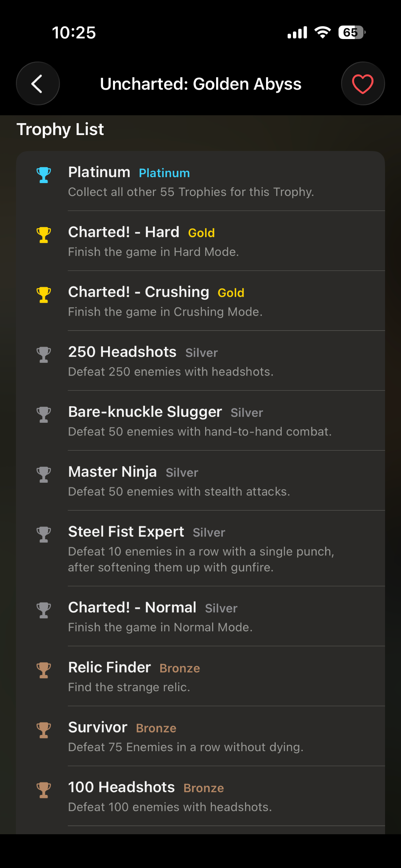The image size is (401, 868).
Task: Tap the blue Platinum trophy icon
Action: [44, 175]
